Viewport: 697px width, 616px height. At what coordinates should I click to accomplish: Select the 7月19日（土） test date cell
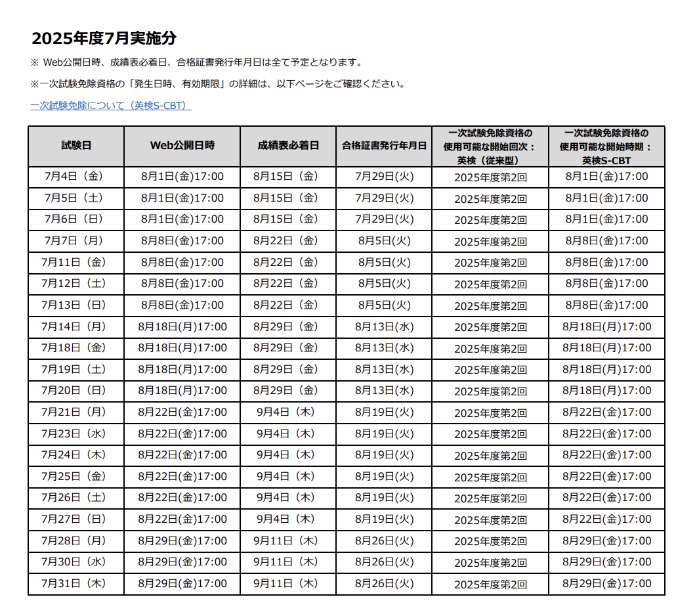[x=76, y=370]
